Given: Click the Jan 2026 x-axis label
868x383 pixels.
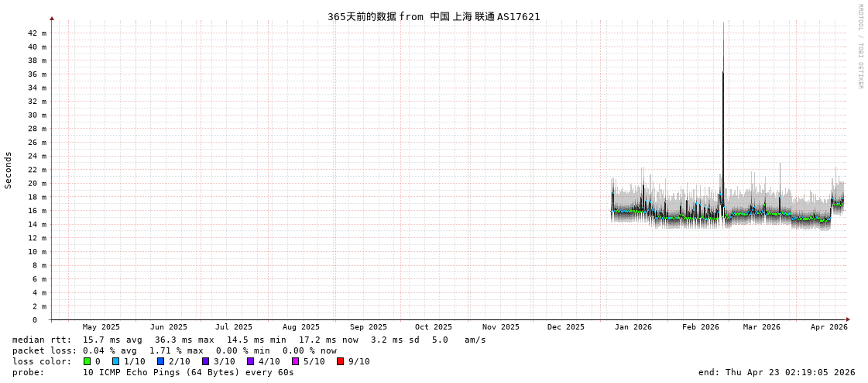Looking at the screenshot, I should pyautogui.click(x=633, y=327).
